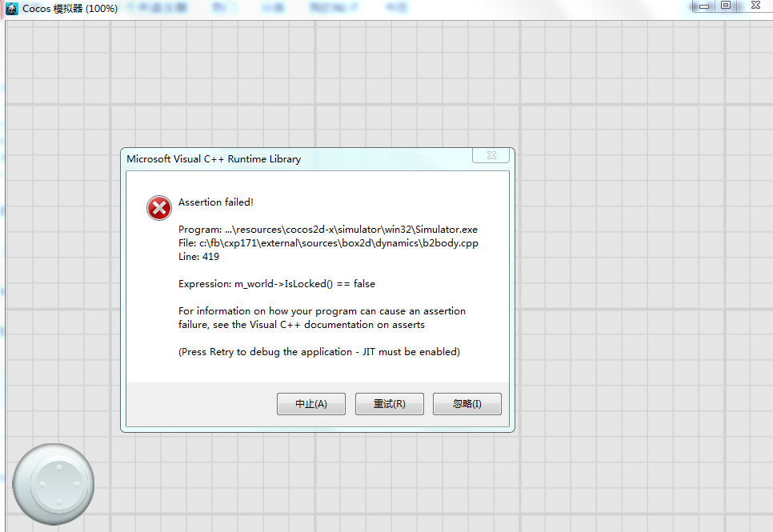Screen dimensions: 773x532
Task: Click the Cocos 模拟器 (100%) window title
Action: (x=70, y=8)
